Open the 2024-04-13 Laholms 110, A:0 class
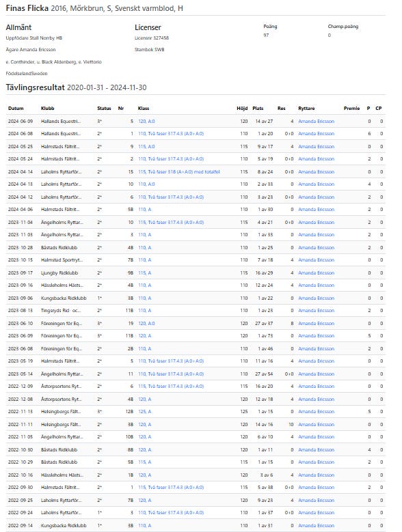402x532 pixels. [146, 184]
